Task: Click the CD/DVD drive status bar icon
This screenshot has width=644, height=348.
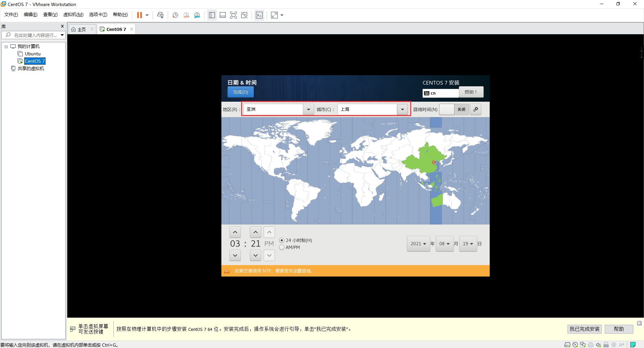Action: pos(575,345)
